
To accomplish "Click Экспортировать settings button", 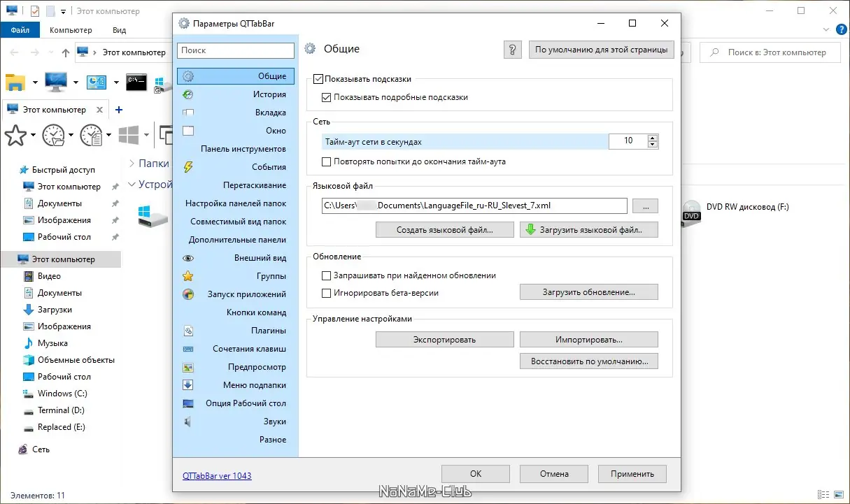I will point(445,340).
